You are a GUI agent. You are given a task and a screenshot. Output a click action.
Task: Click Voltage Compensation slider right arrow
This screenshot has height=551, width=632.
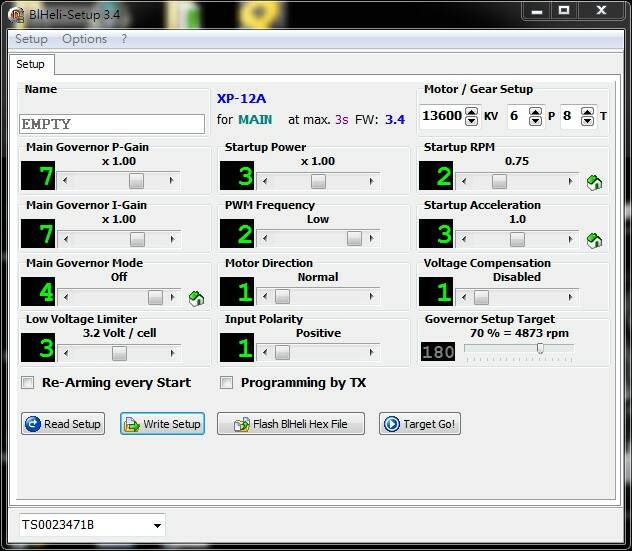(x=570, y=297)
